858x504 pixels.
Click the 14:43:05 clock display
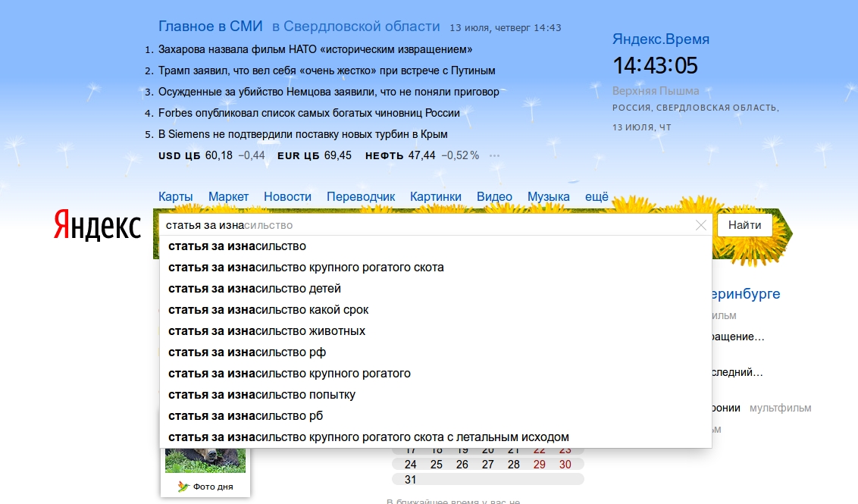coord(655,66)
